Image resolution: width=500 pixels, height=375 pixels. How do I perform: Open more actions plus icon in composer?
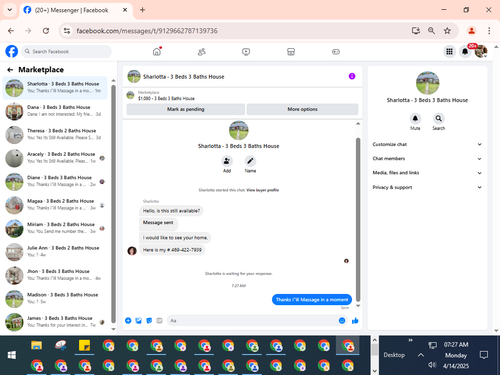point(128,321)
